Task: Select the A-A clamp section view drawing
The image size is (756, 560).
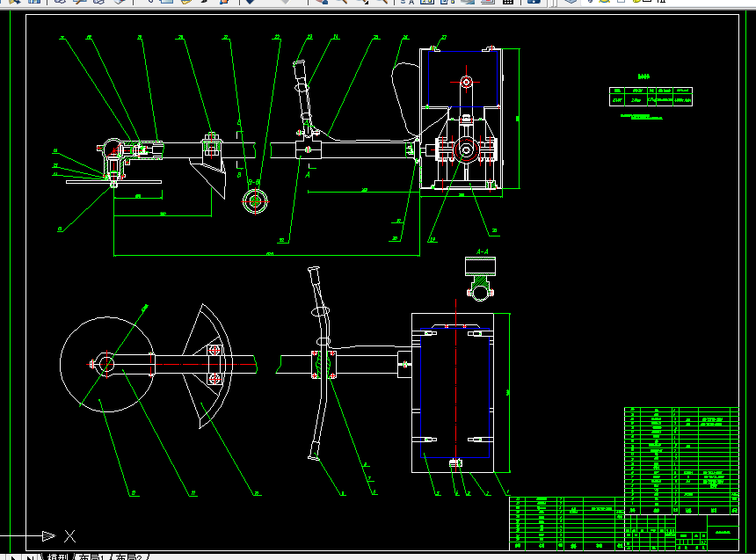Action: [480, 279]
